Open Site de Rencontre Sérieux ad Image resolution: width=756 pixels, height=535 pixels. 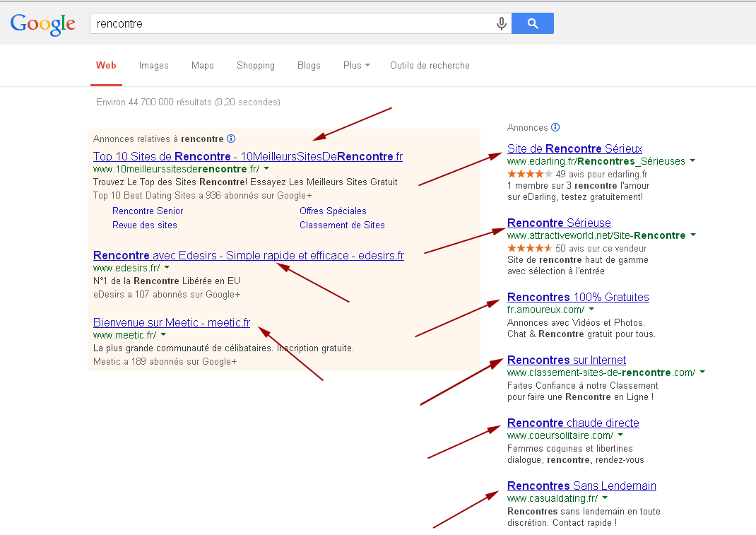pos(574,148)
